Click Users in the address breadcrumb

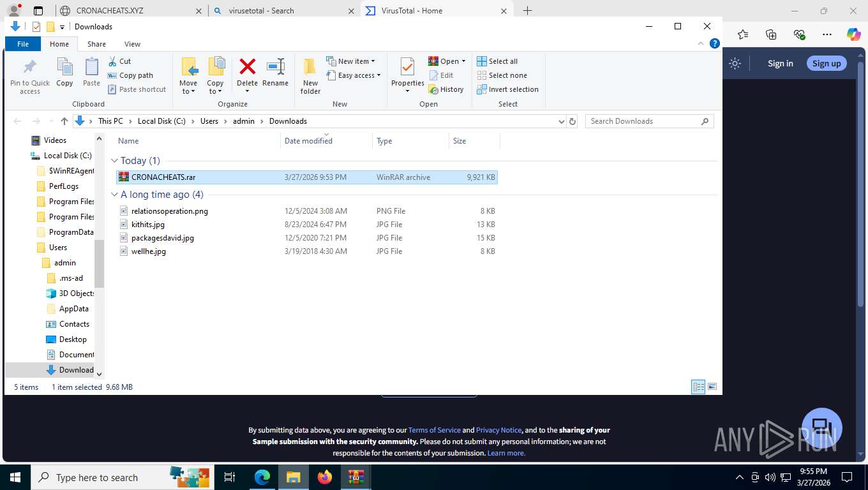point(209,121)
